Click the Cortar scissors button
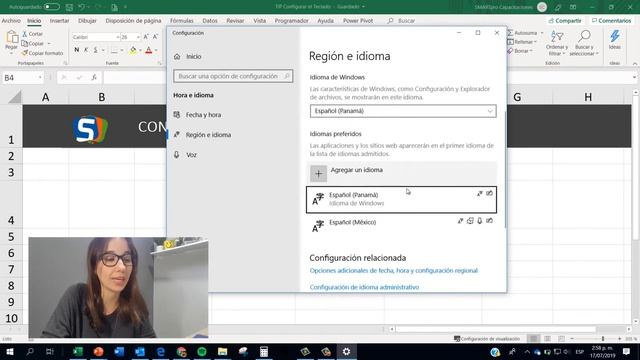Viewport: 640px width, 360px height. pyautogui.click(x=32, y=34)
